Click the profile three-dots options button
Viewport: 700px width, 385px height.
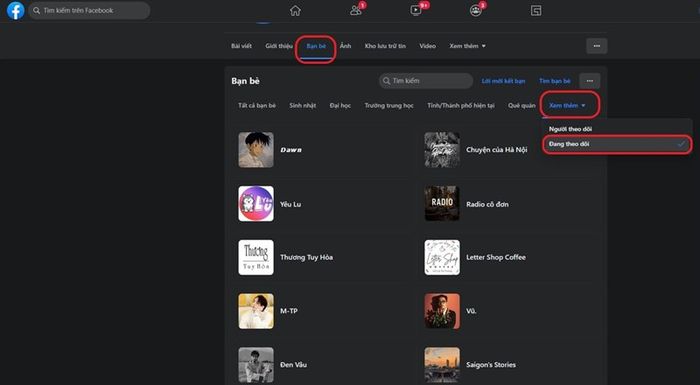[x=596, y=46]
